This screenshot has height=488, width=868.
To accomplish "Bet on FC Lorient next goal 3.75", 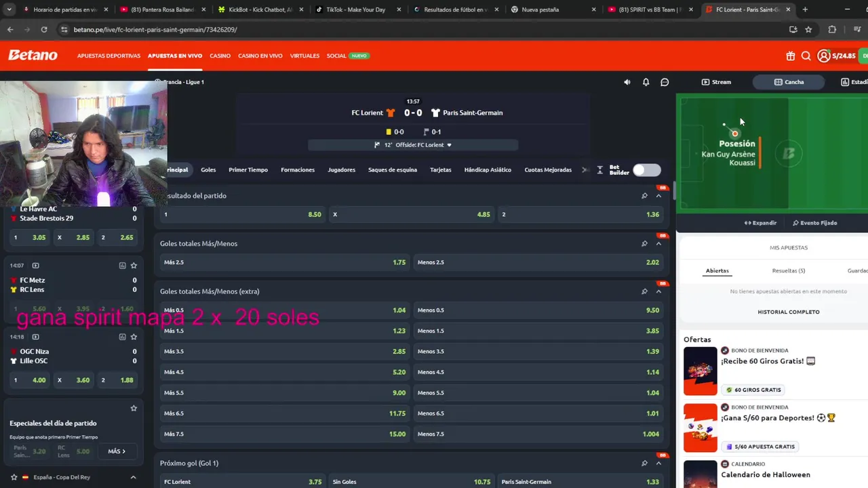I will pyautogui.click(x=243, y=482).
